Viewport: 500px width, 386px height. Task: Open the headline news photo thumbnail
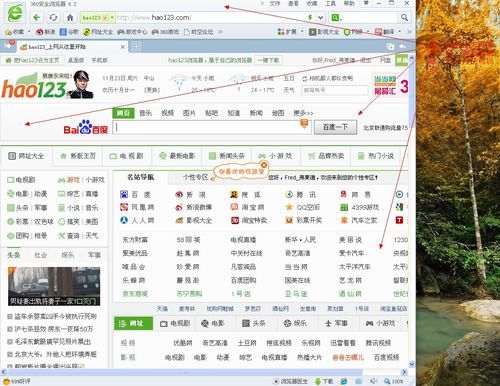coord(54,286)
